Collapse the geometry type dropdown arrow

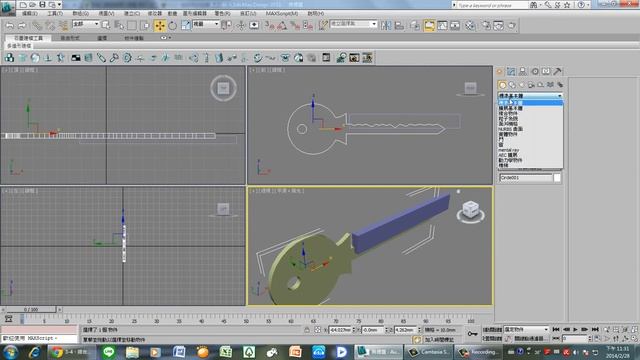[x=560, y=96]
